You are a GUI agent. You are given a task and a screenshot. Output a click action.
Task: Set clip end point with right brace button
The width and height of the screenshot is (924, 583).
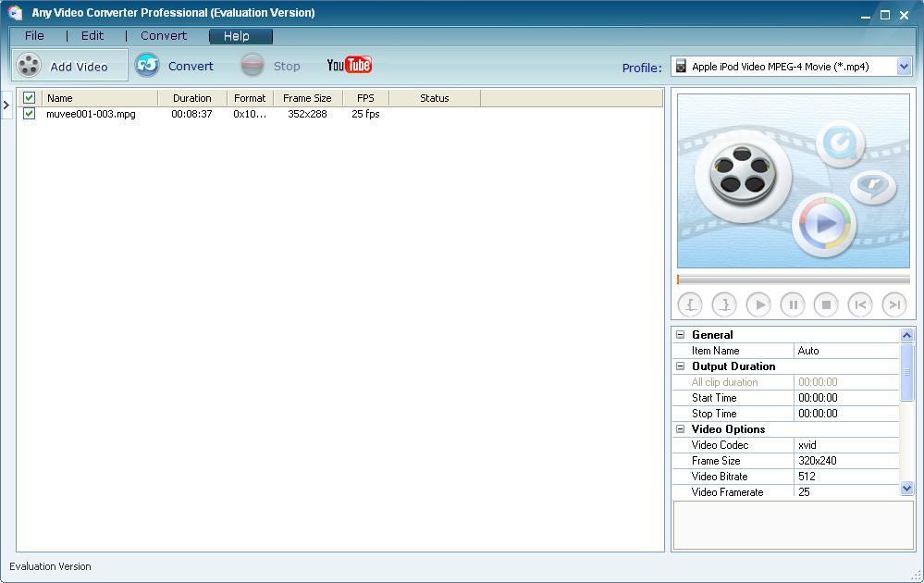(x=724, y=304)
